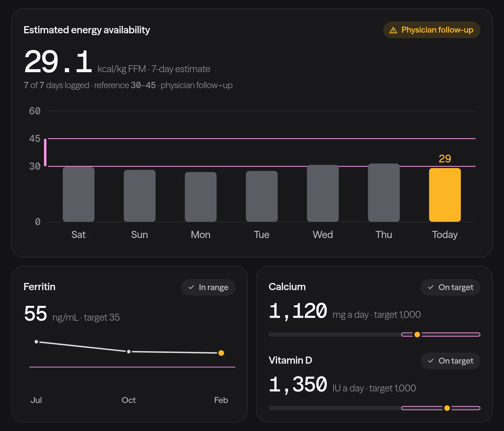Viewport: 504px width, 431px height.
Task: Click the Ferritin value 55
Action: point(35,313)
